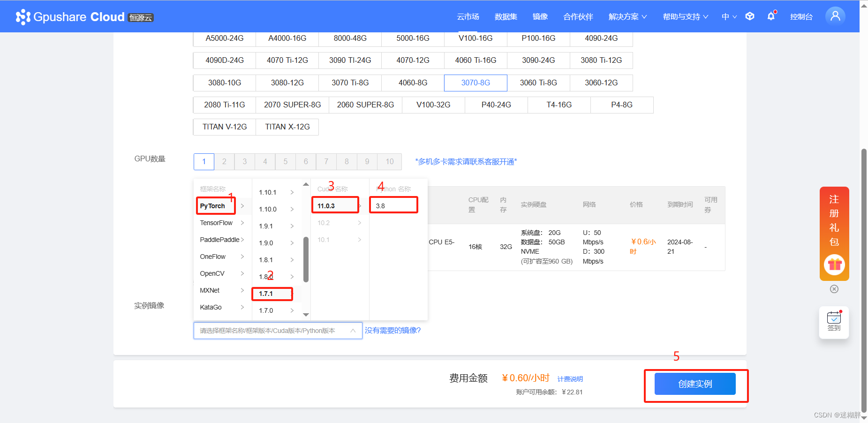Image resolution: width=868 pixels, height=423 pixels.
Task: Select GPU model 2080 Ti-11G
Action: pos(225,105)
